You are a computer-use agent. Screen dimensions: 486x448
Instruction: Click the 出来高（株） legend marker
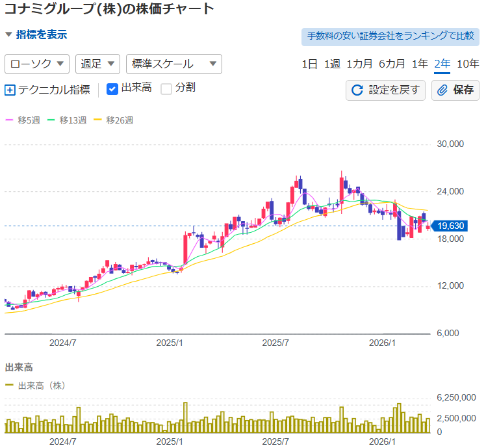click(x=10, y=386)
